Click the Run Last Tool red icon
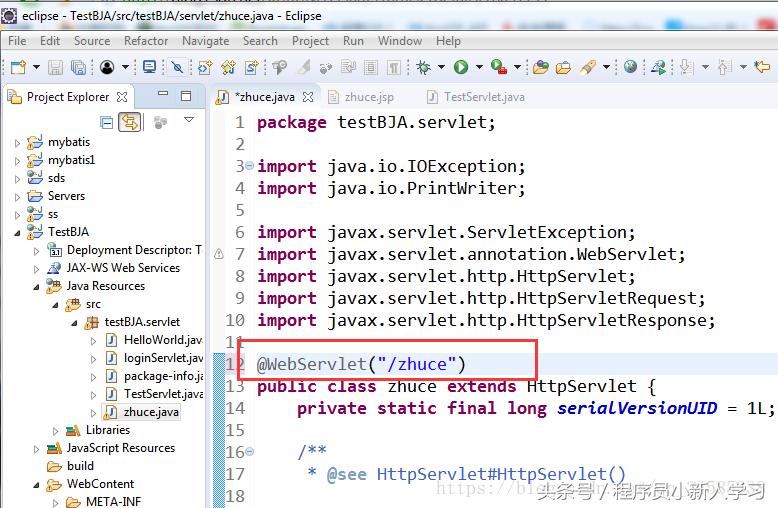 click(497, 67)
